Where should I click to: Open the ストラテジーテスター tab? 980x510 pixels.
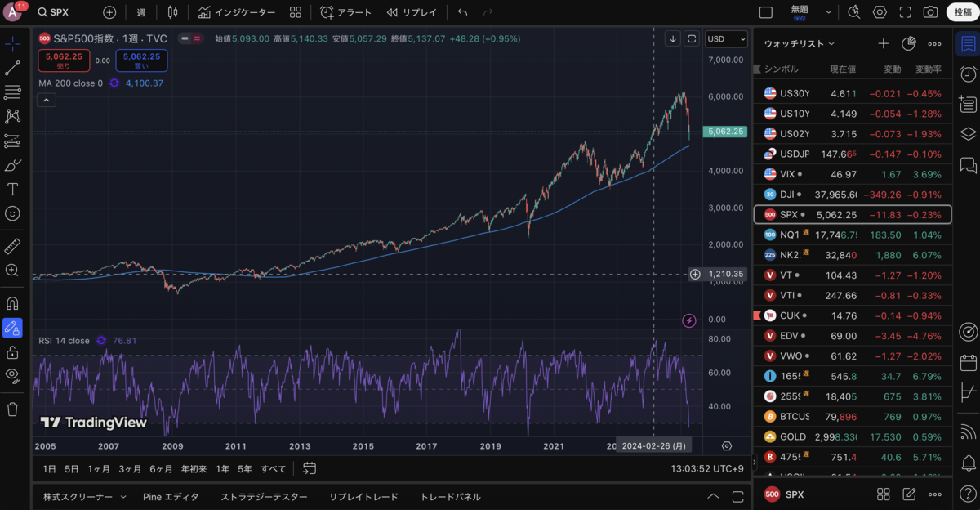264,496
